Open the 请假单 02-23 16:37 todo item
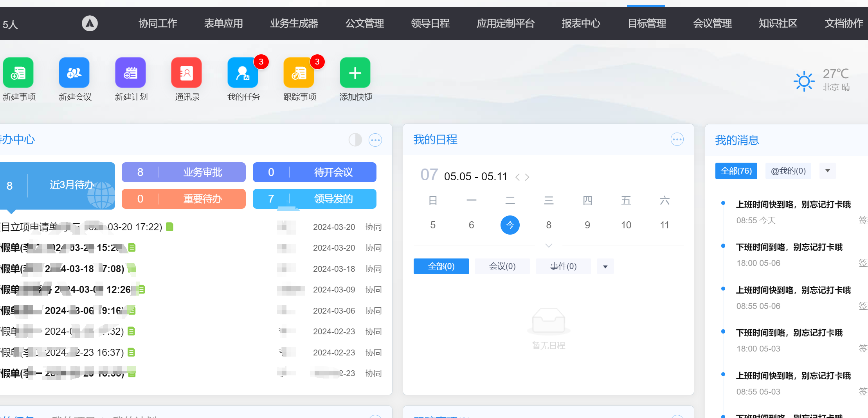The height and width of the screenshot is (418, 868). pyautogui.click(x=62, y=352)
